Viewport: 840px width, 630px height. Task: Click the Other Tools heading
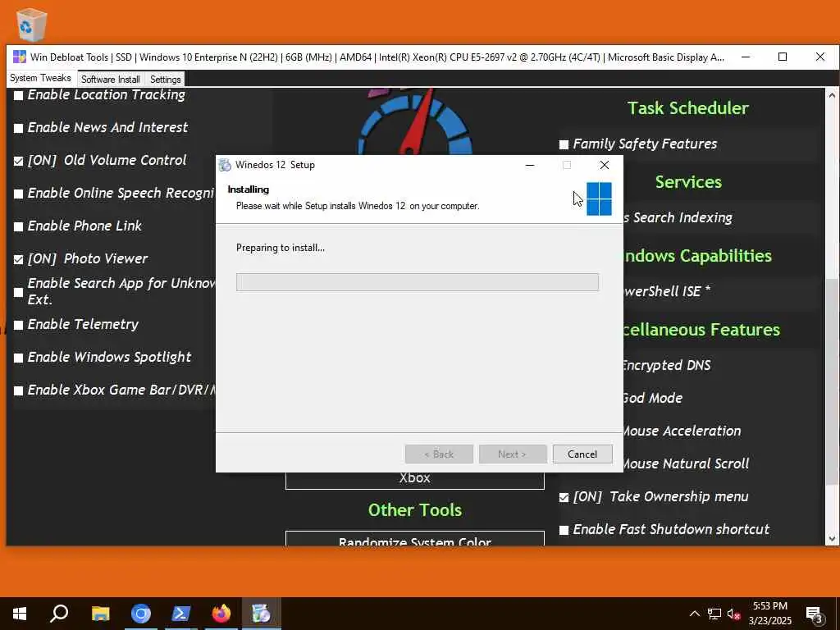pos(414,510)
